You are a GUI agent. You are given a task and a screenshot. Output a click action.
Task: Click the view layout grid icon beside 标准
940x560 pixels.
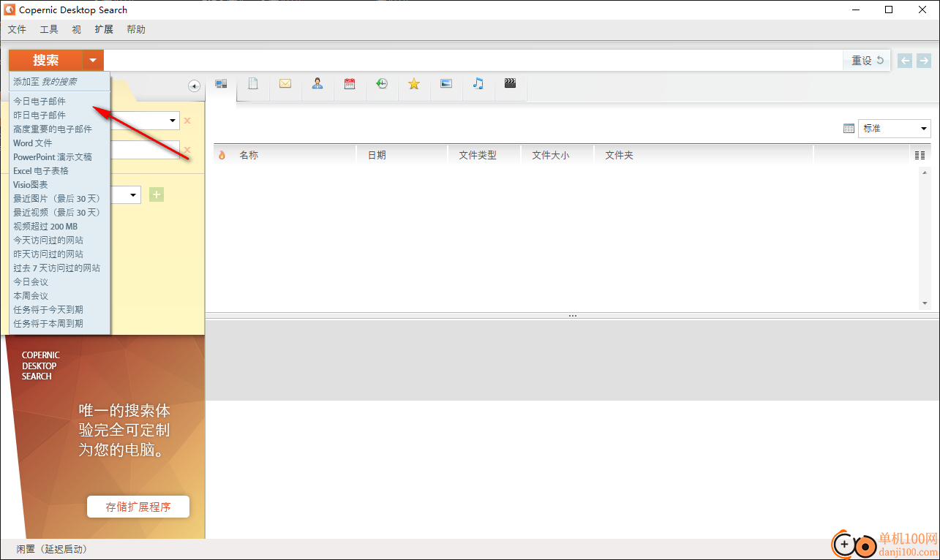[849, 129]
